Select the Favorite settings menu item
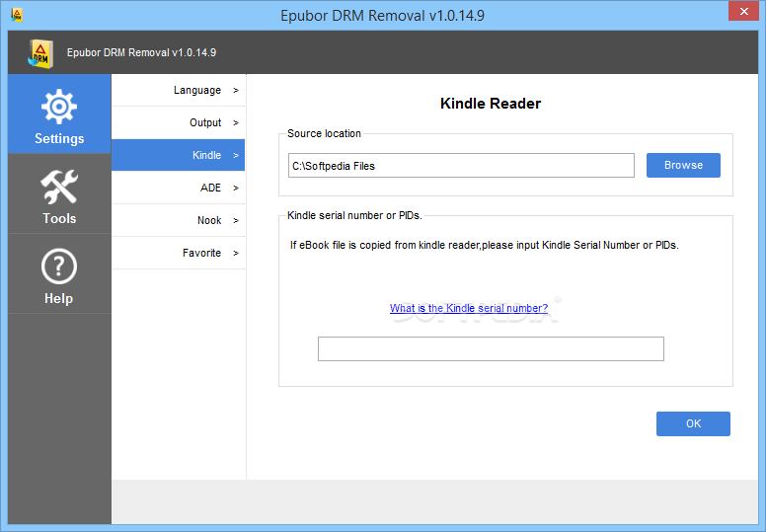 pyautogui.click(x=179, y=253)
